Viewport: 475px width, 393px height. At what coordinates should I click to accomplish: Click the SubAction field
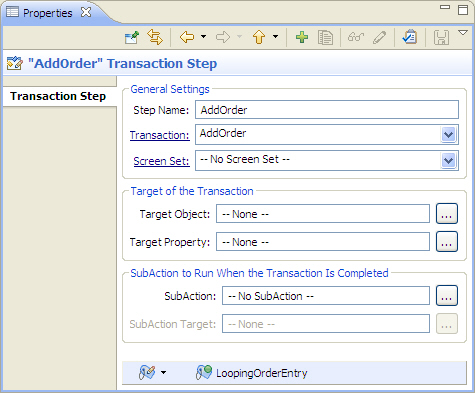click(326, 296)
